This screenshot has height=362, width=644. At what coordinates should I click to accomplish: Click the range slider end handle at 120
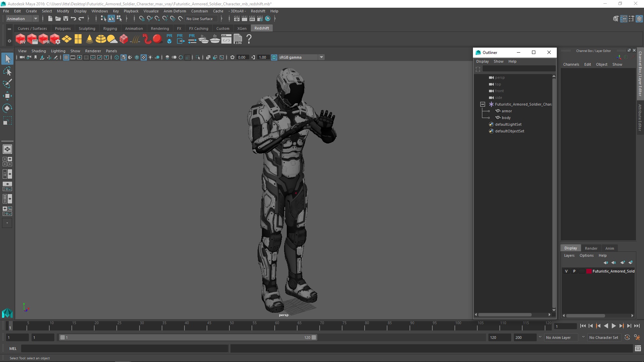pos(314,338)
